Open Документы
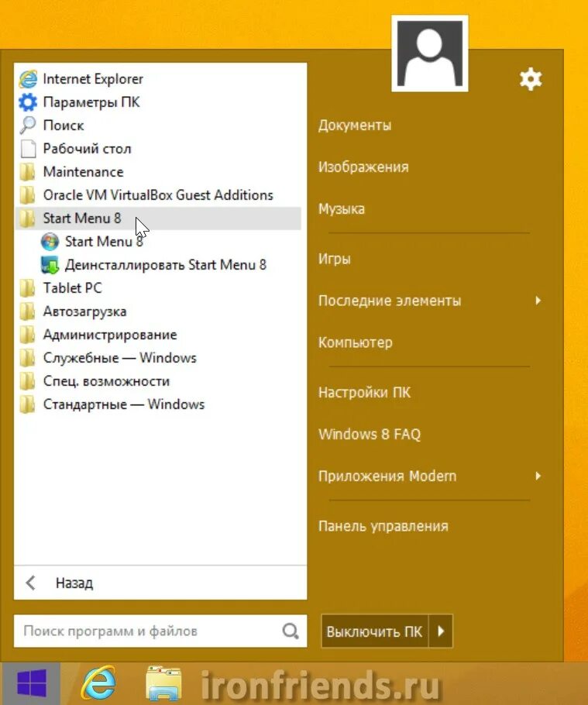The height and width of the screenshot is (705, 588). point(355,126)
